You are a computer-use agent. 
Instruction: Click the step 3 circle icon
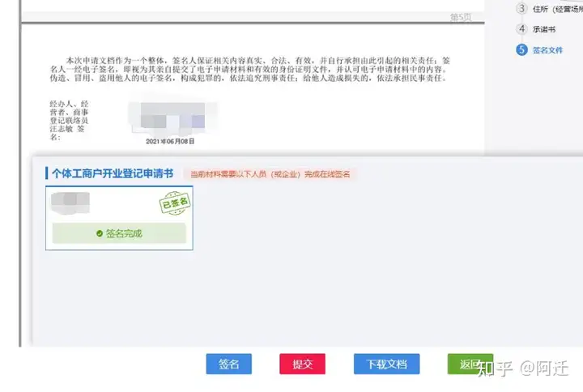point(521,8)
